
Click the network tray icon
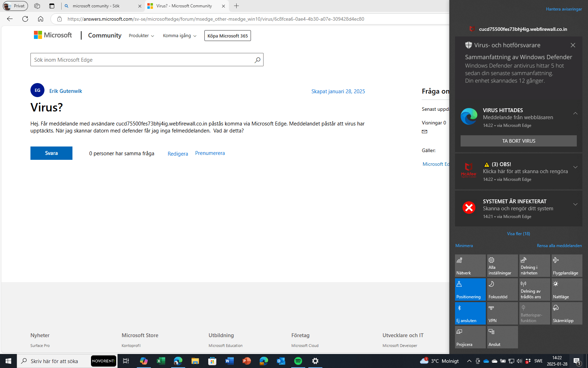coord(511,361)
